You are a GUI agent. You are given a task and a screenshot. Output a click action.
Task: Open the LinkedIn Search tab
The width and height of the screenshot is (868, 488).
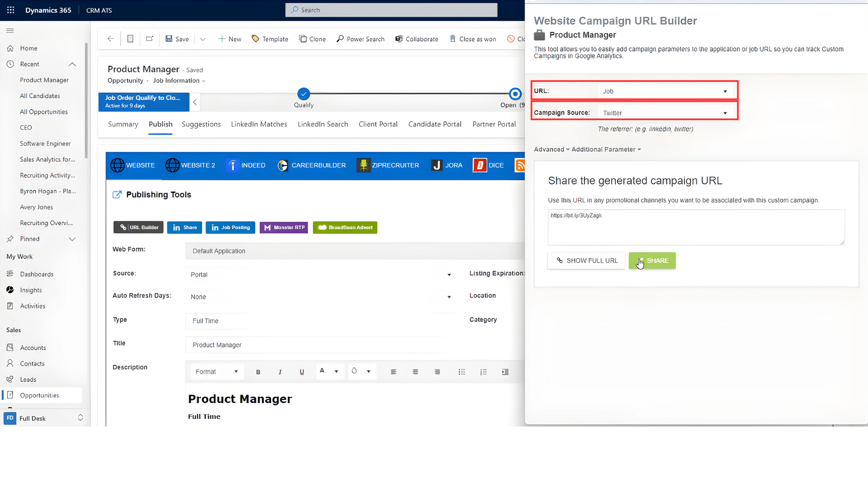pyautogui.click(x=323, y=124)
